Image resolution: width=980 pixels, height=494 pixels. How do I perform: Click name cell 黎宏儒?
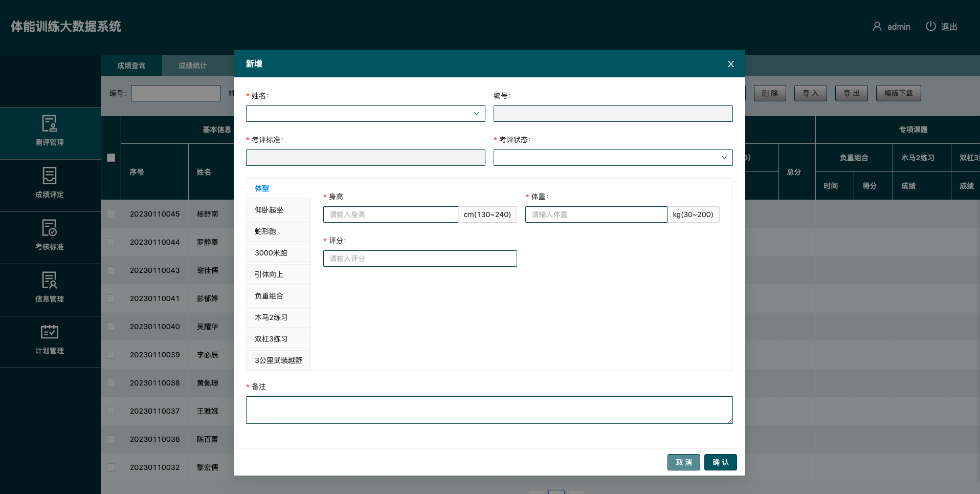pyautogui.click(x=208, y=467)
